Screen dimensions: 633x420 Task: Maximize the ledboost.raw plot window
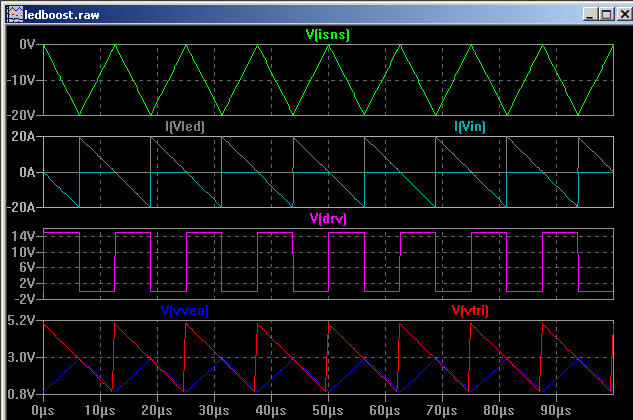(x=605, y=13)
